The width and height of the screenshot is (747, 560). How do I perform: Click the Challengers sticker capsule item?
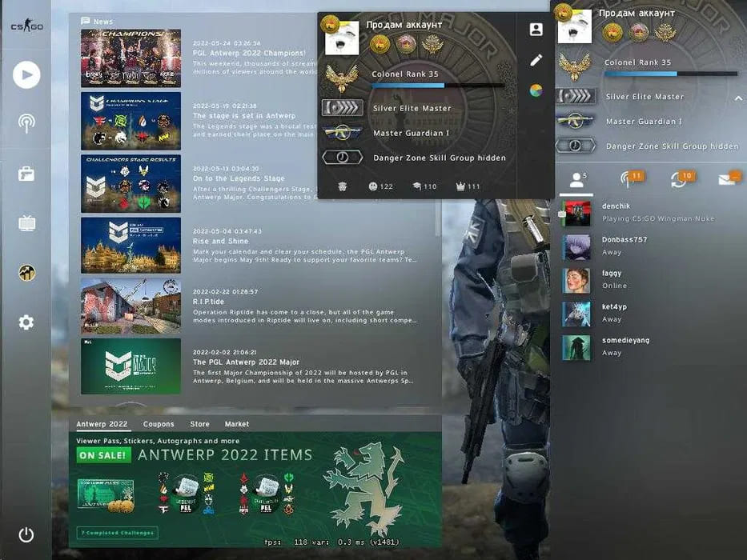(267, 494)
